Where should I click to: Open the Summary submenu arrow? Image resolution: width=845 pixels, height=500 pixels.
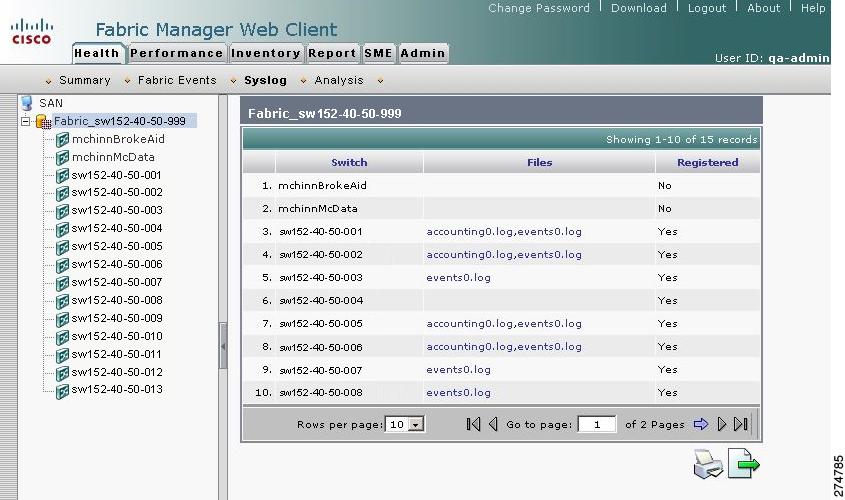click(49, 81)
